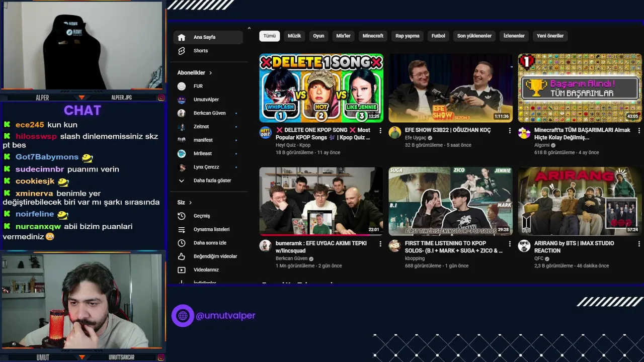Click chat username Got7Babymons
Viewport: 644px width, 362px height.
(x=47, y=157)
